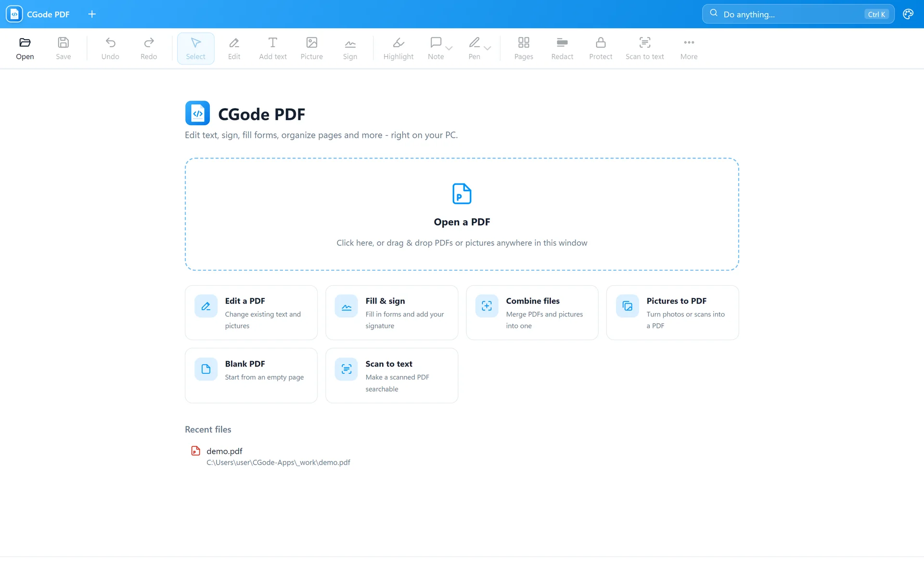
Task: Open the Combine files card
Action: (x=532, y=313)
